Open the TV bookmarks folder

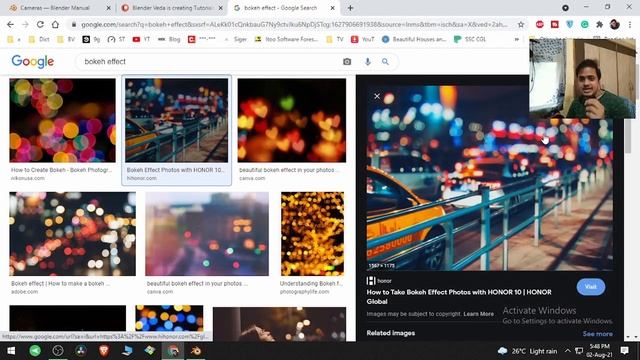click(x=335, y=39)
